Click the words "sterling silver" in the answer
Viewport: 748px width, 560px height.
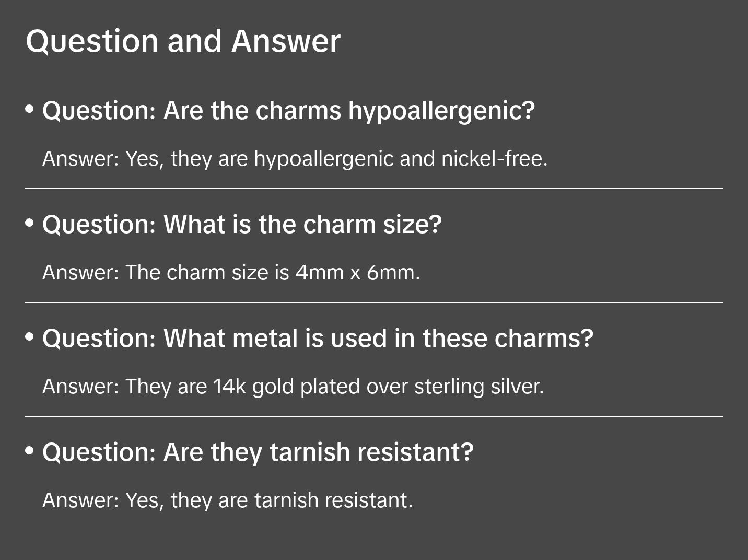tap(478, 387)
